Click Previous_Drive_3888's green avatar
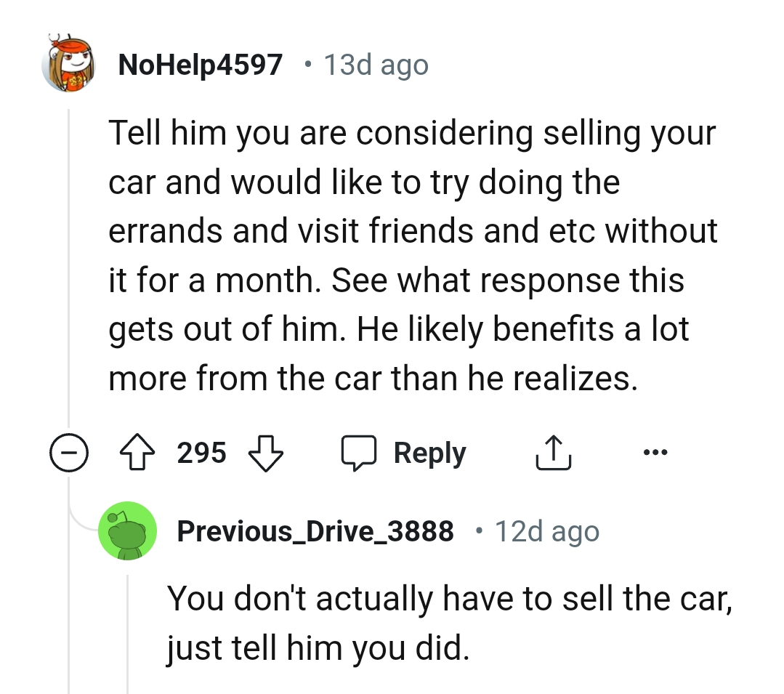This screenshot has width=784, height=694. coord(128,531)
